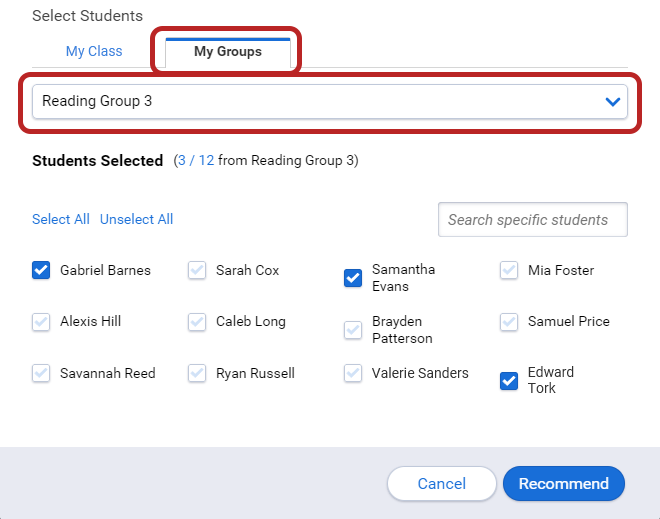Select the My Groups tab

coord(228,52)
